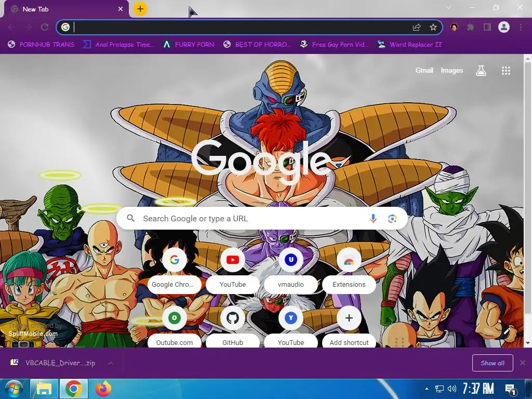Open the Google apps grid
Screen dimensions: 532x399
click(x=506, y=71)
